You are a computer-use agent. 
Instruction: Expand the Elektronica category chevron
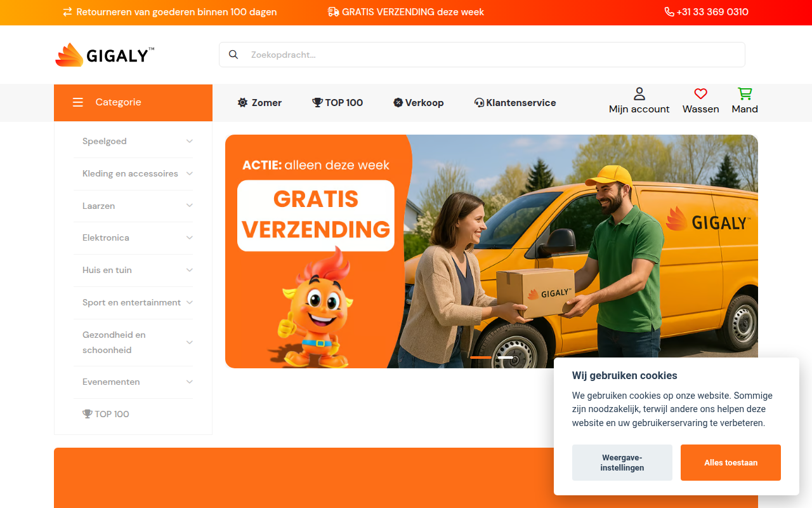pos(189,237)
